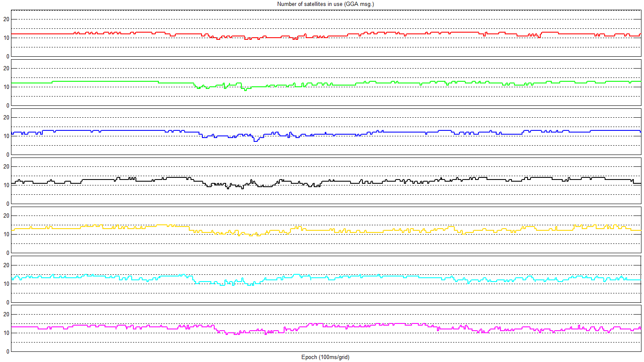Screen dimensions: 644x362
Task: Select the green satellite count line
Action: [x=106, y=81]
